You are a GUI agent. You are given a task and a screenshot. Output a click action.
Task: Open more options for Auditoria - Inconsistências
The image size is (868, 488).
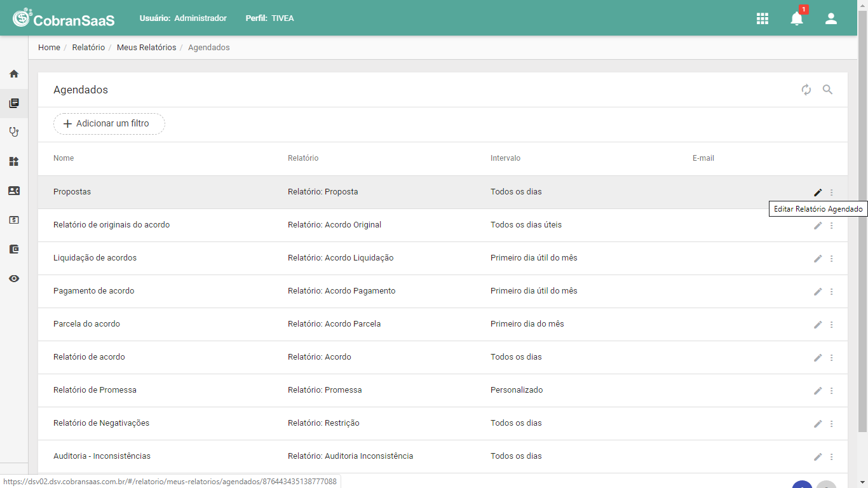(x=832, y=457)
